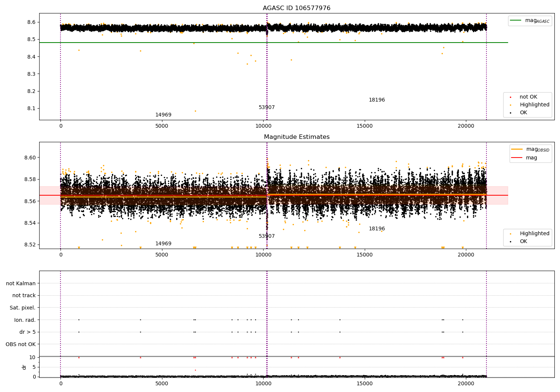
Task: Click the "Sat. pixel." row label
Action: point(23,308)
